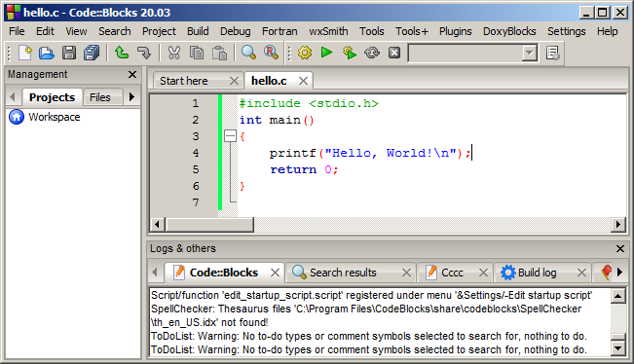This screenshot has height=364, width=634.
Task: Open Replace with the magnifier R icon
Action: click(x=271, y=53)
